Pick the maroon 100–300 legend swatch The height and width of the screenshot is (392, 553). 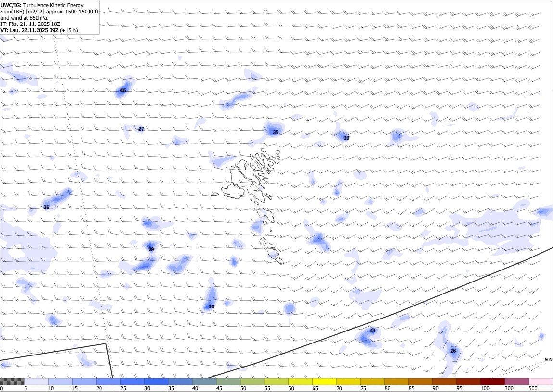[x=492, y=381]
